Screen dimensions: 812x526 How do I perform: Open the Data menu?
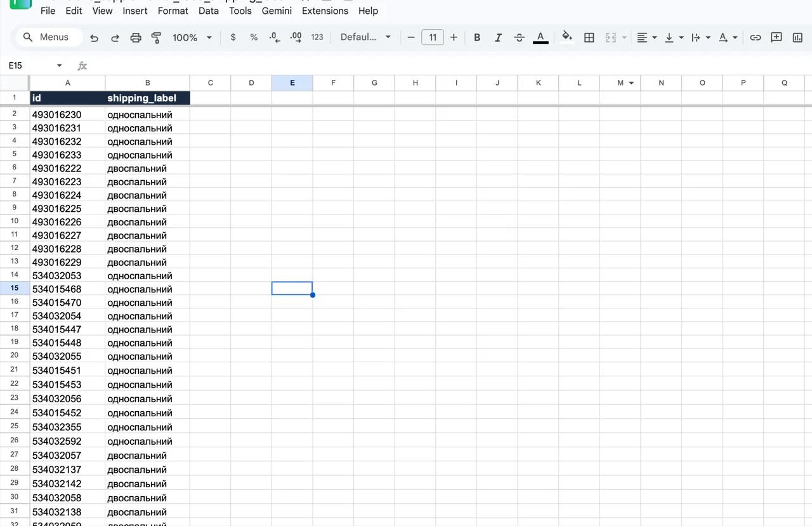point(209,11)
